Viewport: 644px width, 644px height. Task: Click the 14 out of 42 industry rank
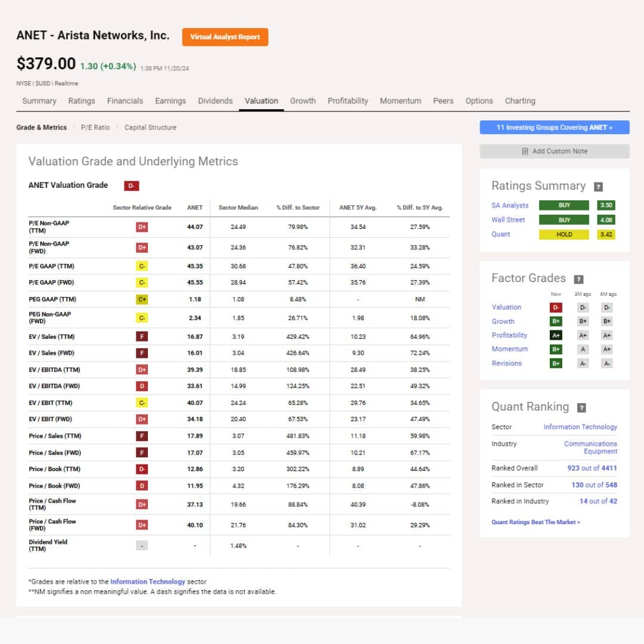599,501
